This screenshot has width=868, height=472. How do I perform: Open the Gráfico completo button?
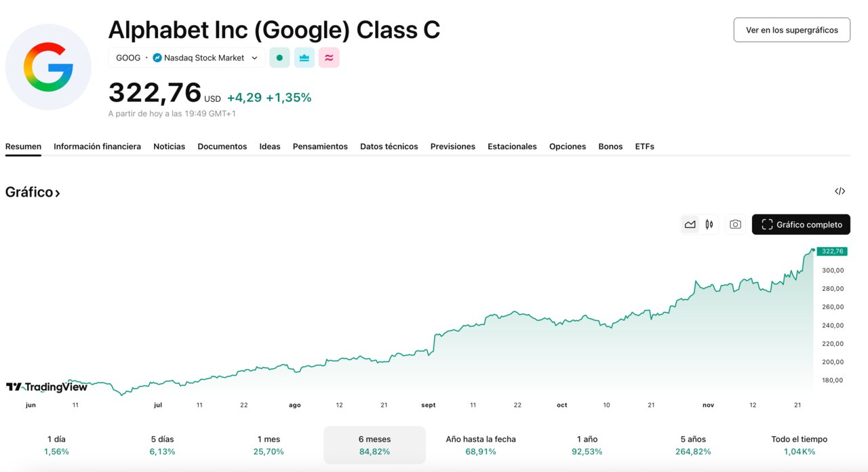point(801,224)
